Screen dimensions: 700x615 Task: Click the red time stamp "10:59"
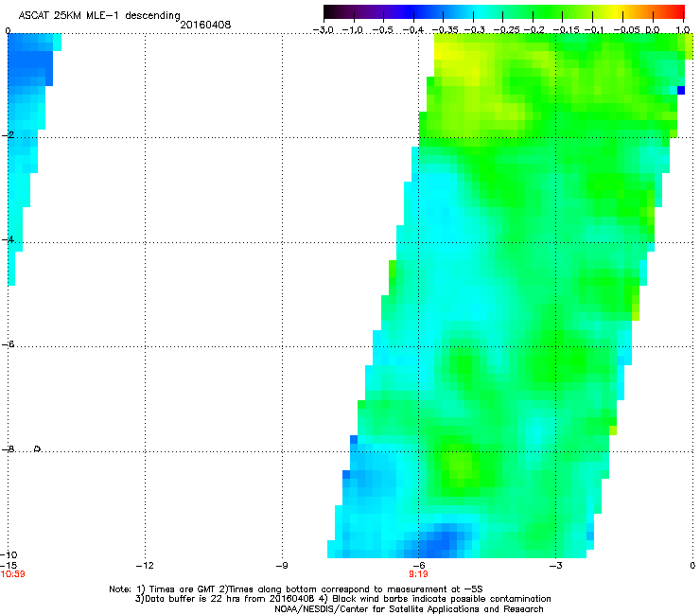[x=13, y=574]
